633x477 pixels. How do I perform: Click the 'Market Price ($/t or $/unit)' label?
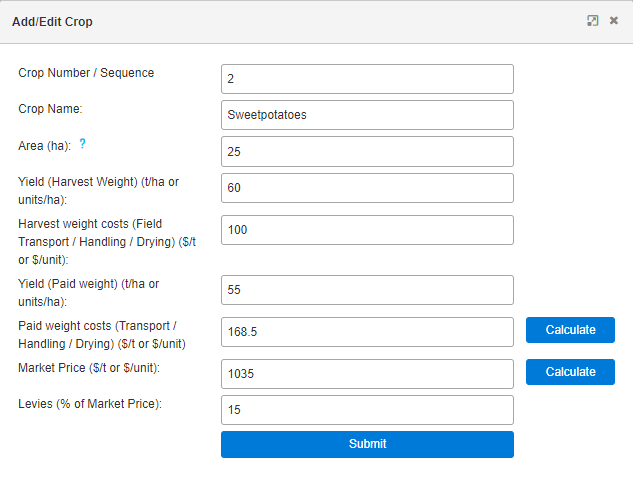89,368
